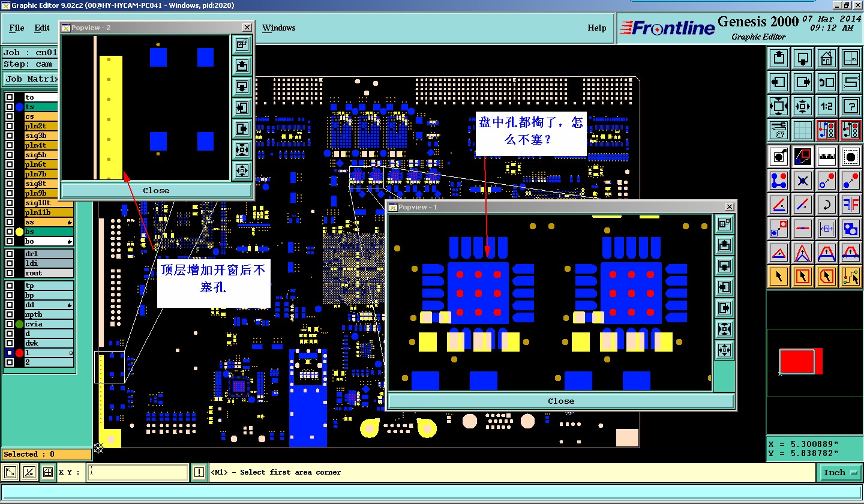Select the sig10t layer row
Viewport: 864px width, 504px height.
[x=49, y=203]
